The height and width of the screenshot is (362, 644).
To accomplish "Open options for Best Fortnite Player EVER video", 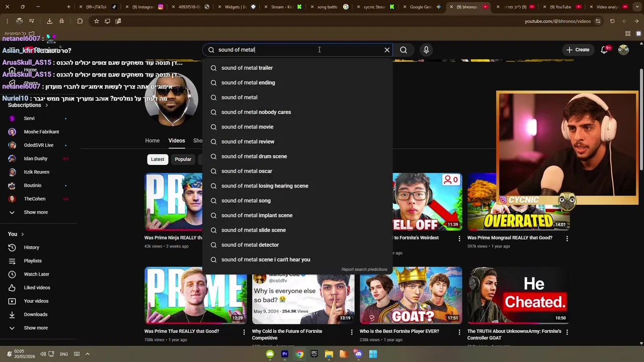I will [459, 332].
